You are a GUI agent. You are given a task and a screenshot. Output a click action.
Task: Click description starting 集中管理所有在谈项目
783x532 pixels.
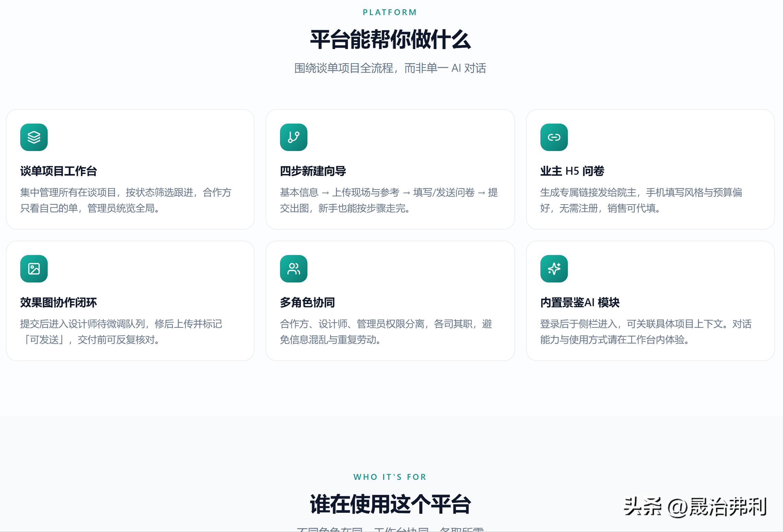click(126, 200)
